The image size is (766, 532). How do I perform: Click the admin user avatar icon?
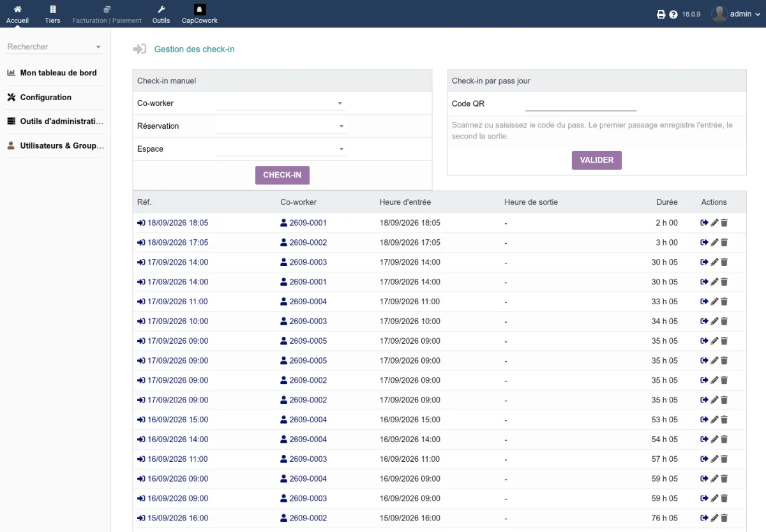(x=719, y=14)
